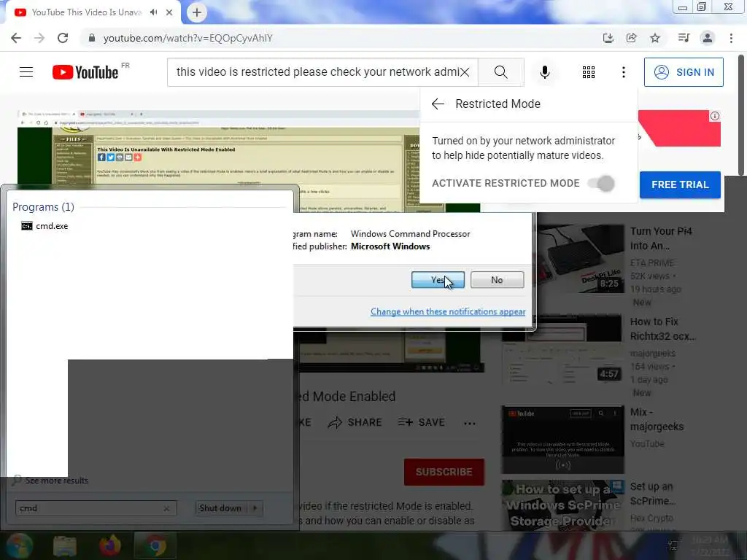Click the page vertical scrollbar
The height and width of the screenshot is (560, 747).
[x=741, y=115]
